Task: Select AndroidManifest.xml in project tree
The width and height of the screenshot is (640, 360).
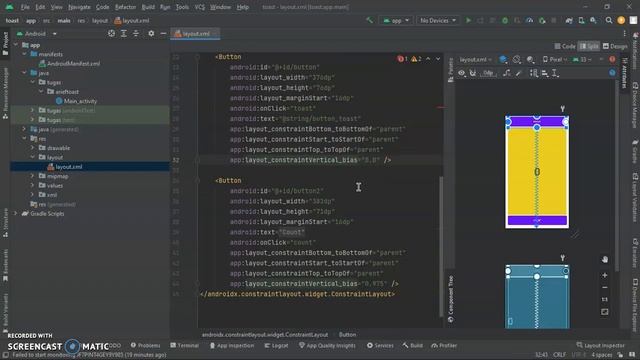Action: (x=69, y=63)
